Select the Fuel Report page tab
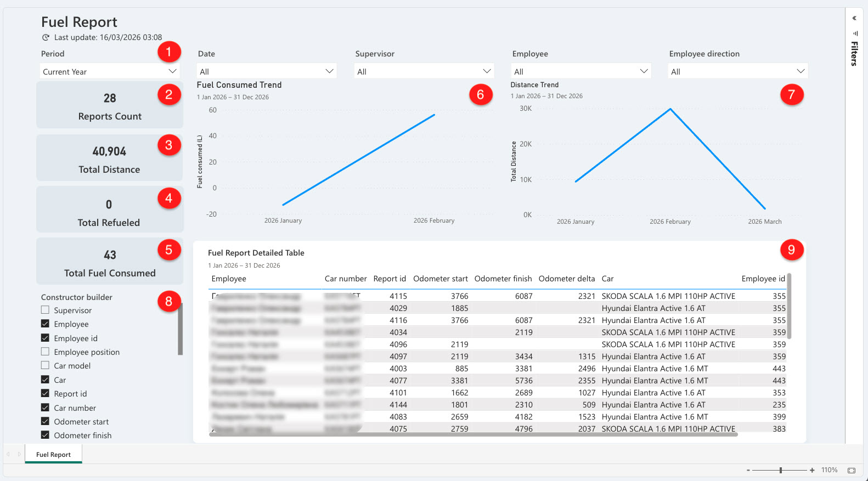 pos(53,454)
